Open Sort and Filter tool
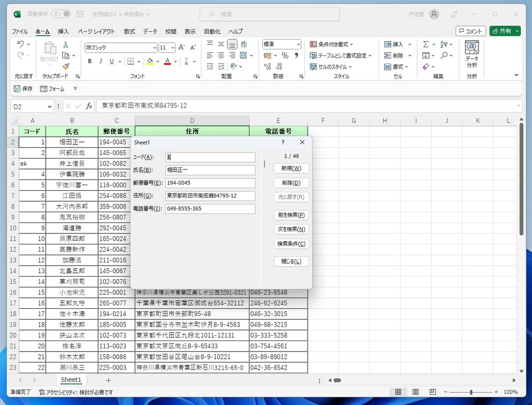Viewport: 532px width, 405px height. 444,44
